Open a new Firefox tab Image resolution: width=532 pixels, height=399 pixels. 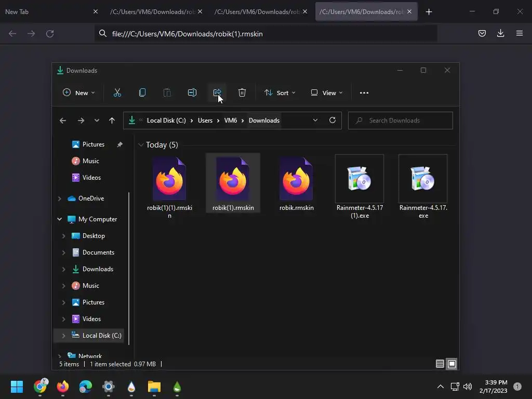pos(429,12)
